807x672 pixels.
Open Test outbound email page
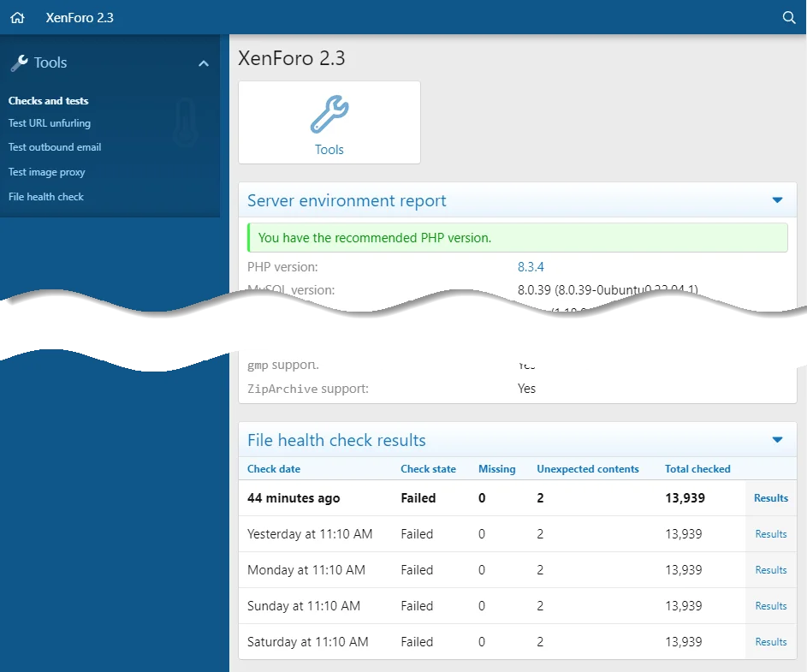[55, 147]
